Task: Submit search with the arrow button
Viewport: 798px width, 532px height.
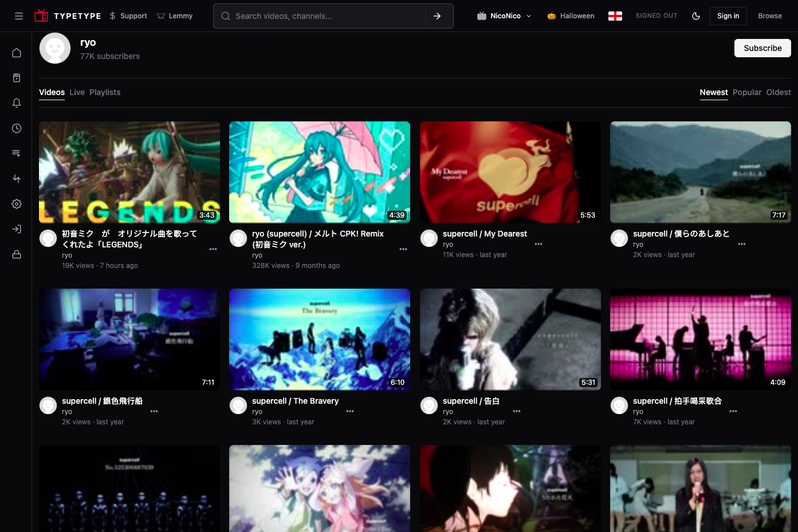Action: [x=438, y=16]
